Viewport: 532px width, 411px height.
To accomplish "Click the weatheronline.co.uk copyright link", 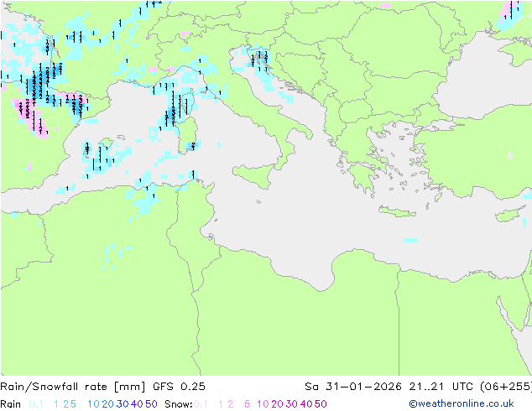I will click(x=462, y=403).
